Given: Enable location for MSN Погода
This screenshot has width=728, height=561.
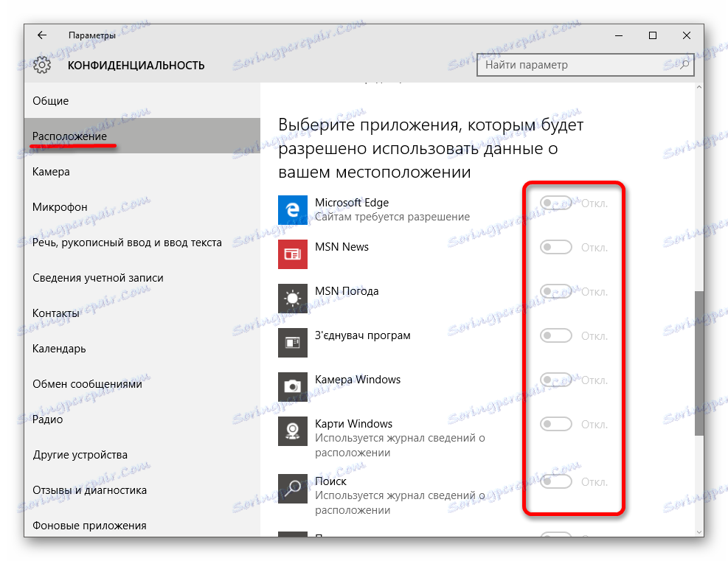Looking at the screenshot, I should click(x=556, y=291).
